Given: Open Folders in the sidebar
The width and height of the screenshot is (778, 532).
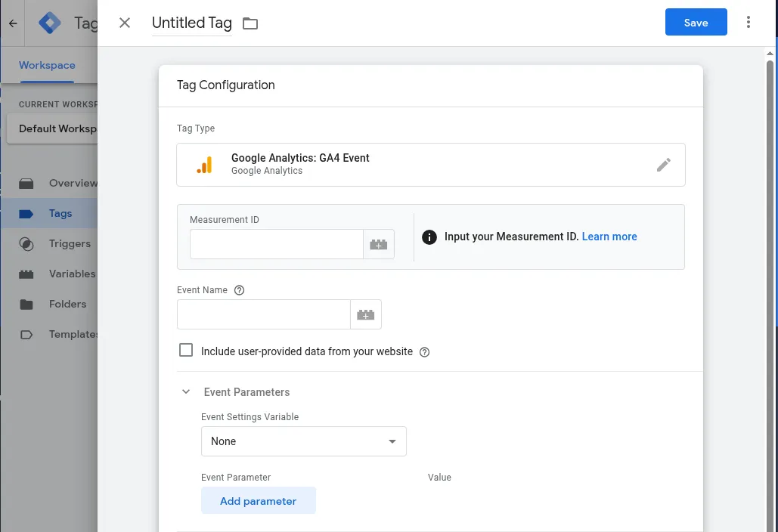Looking at the screenshot, I should (x=50, y=305).
